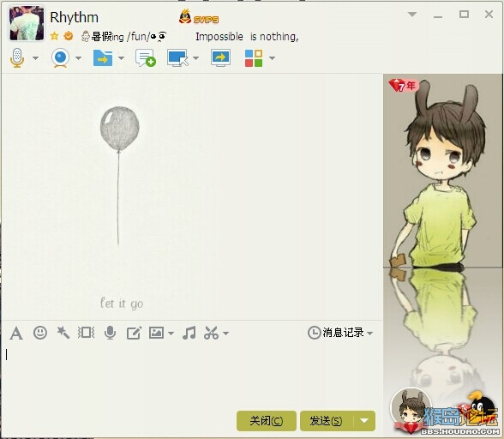This screenshot has height=439, width=504.
Task: Record a voice message microphone icon
Action: (110, 333)
